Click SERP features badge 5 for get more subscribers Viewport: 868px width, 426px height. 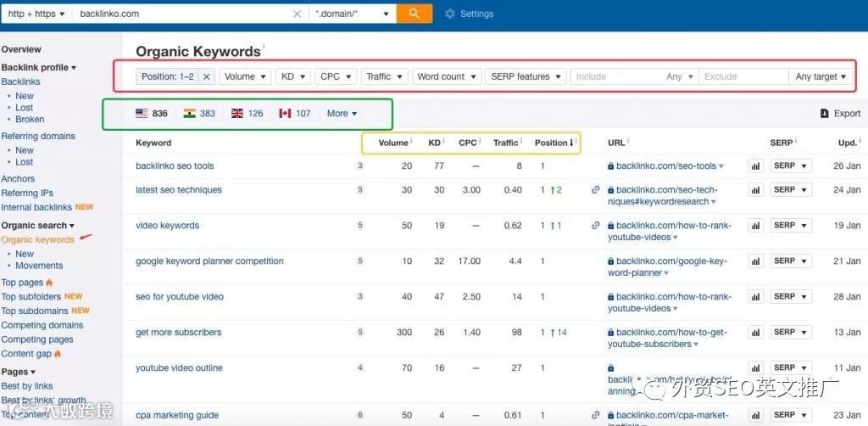pyautogui.click(x=360, y=333)
